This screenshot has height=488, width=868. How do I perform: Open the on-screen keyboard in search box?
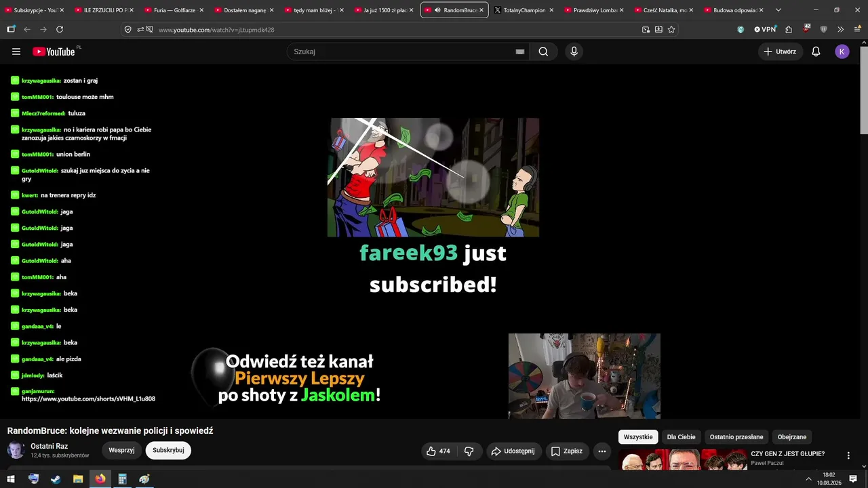520,52
